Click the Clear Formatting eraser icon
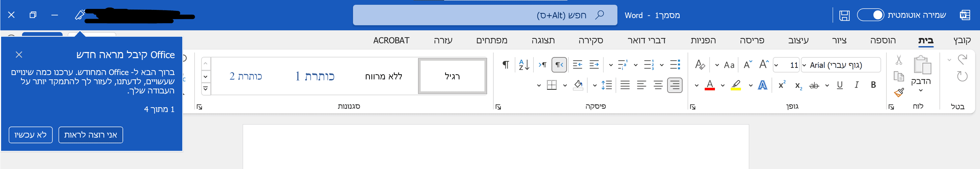 (700, 65)
